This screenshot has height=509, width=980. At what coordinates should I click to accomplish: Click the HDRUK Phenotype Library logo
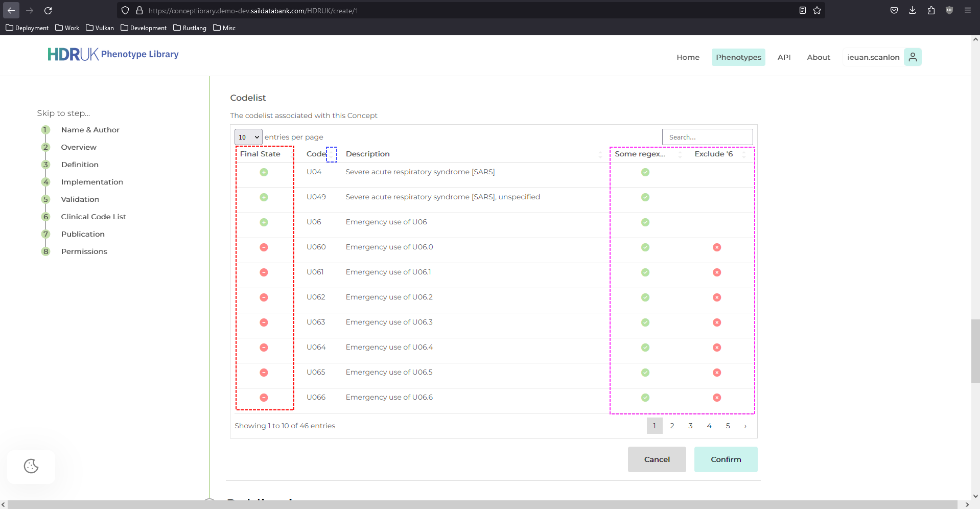(x=113, y=54)
